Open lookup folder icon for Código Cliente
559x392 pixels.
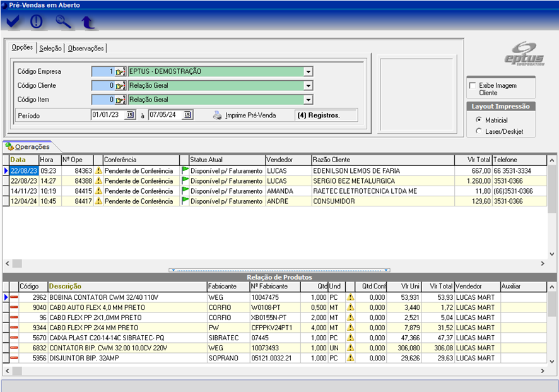[x=120, y=86]
